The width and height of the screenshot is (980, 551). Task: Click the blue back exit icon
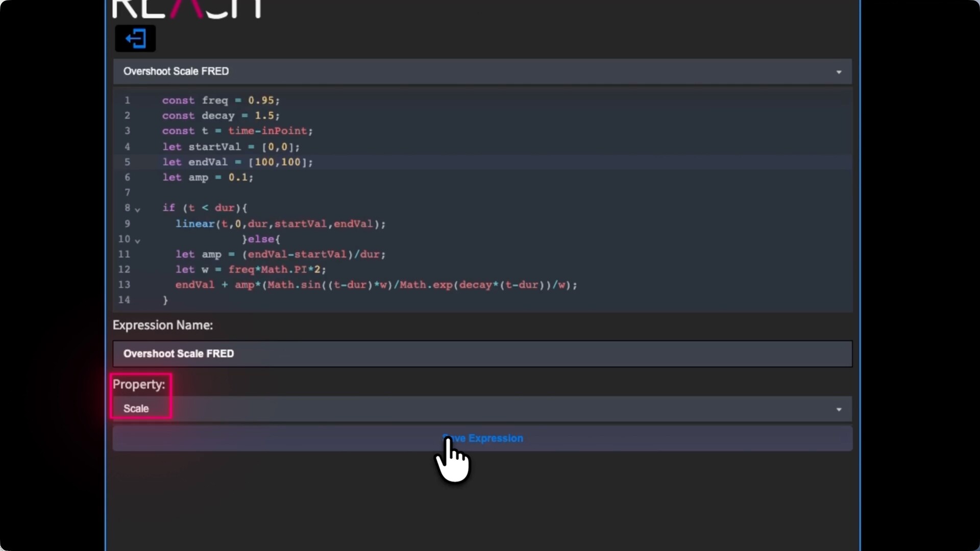click(135, 39)
